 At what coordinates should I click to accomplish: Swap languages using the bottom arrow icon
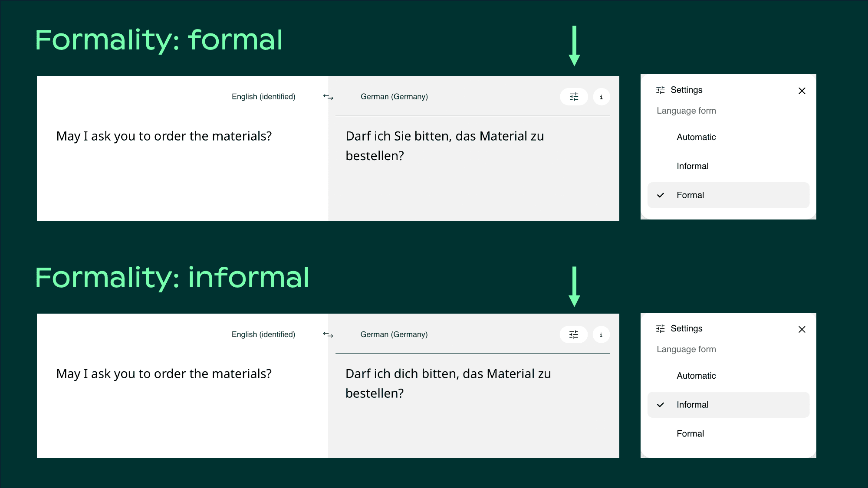tap(328, 334)
